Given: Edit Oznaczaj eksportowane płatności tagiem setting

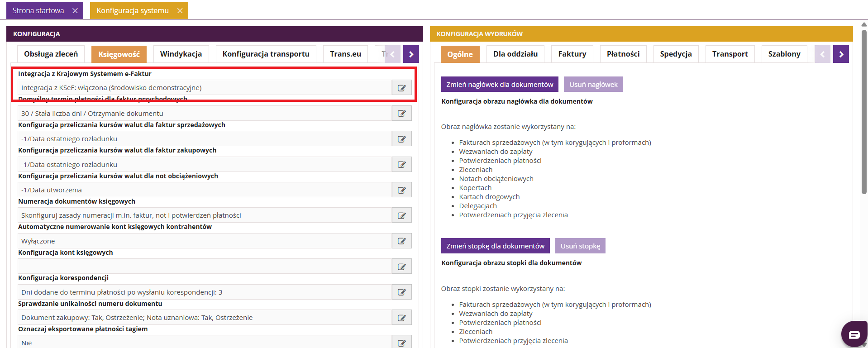Looking at the screenshot, I should coord(401,343).
